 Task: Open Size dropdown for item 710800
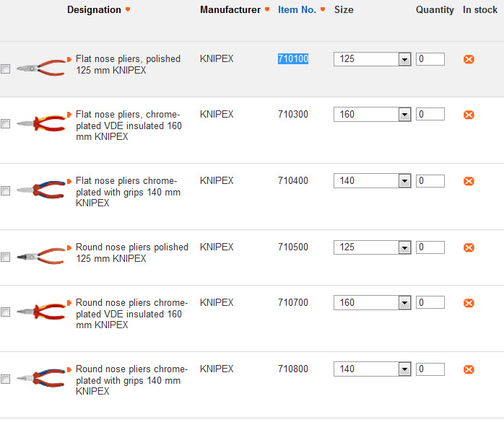point(404,369)
